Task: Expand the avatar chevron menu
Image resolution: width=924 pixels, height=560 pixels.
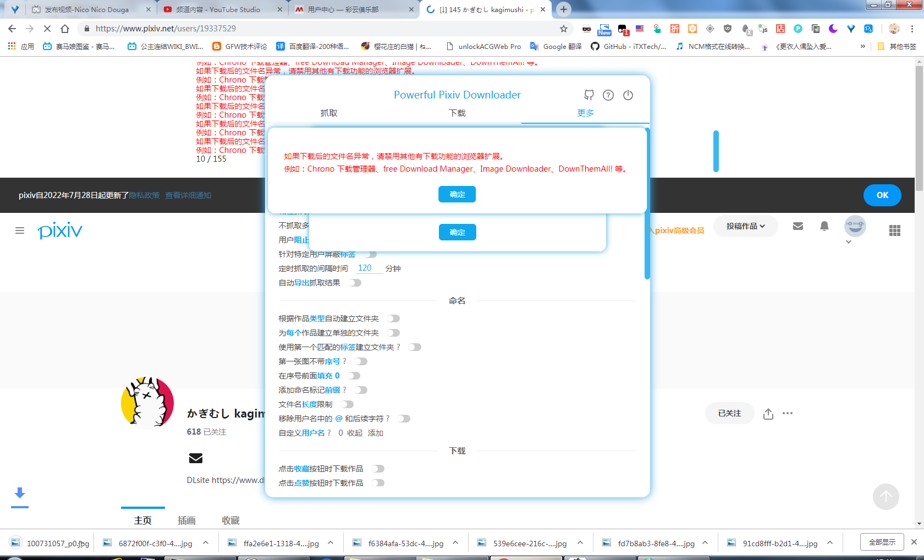Action: 849,242
